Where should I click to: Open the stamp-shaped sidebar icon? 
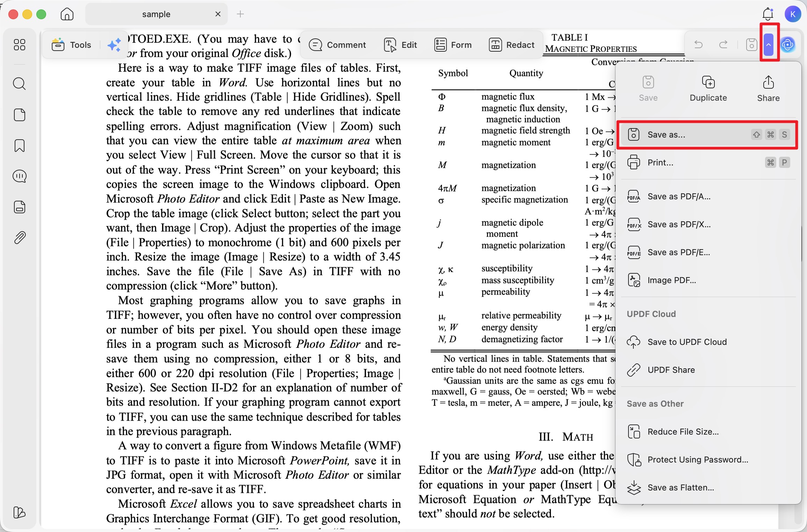point(20,207)
